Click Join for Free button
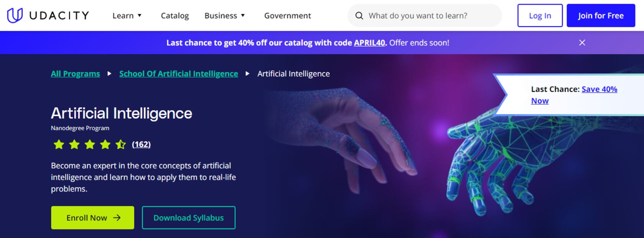This screenshot has width=644, height=238. click(x=600, y=16)
